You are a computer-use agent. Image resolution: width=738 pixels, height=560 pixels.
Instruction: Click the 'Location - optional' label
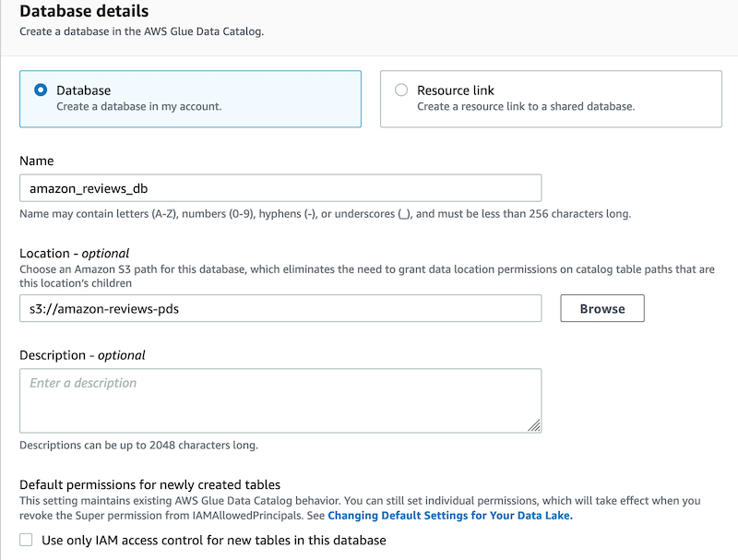point(75,254)
